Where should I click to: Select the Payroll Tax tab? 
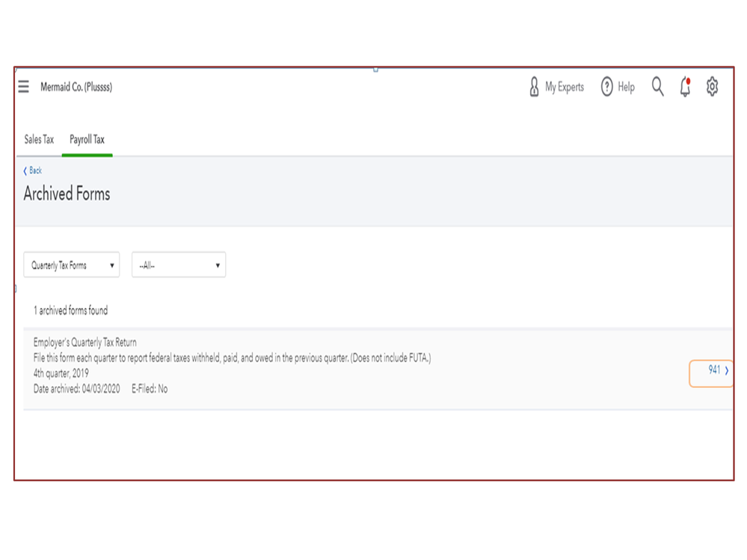coord(87,140)
